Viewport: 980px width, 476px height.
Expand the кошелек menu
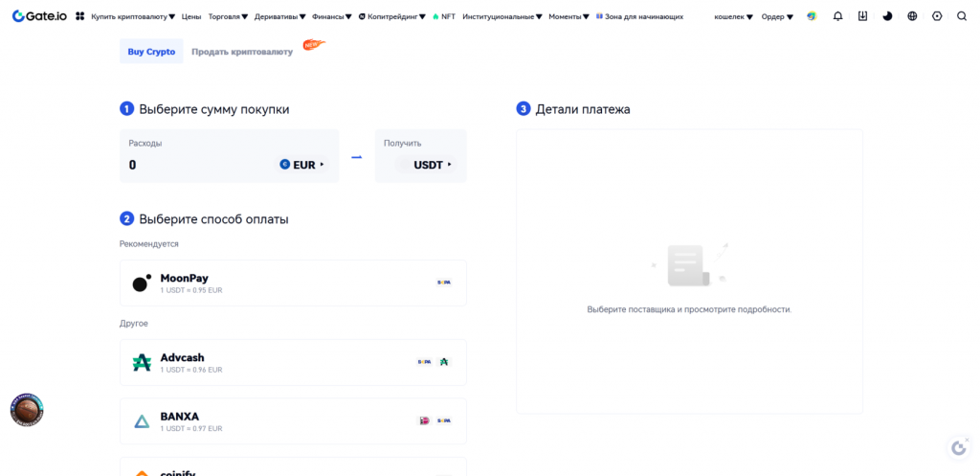coord(733,16)
